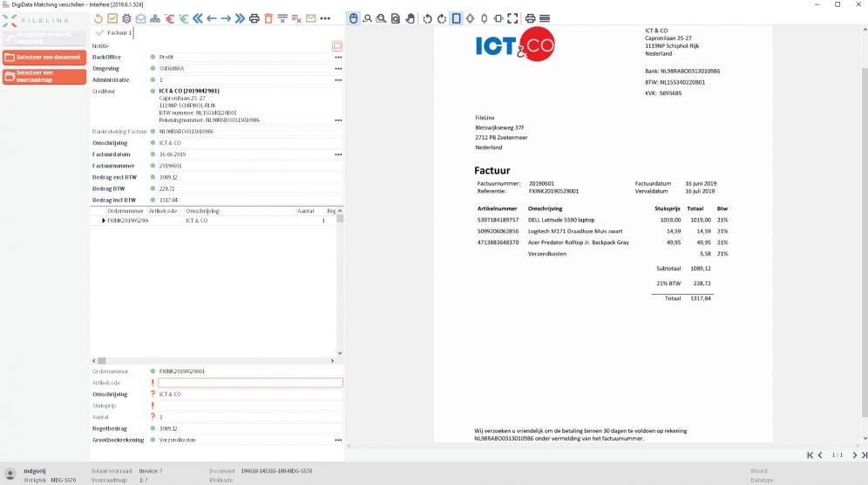Fit document to width
This screenshot has width=868, height=485.
click(498, 18)
